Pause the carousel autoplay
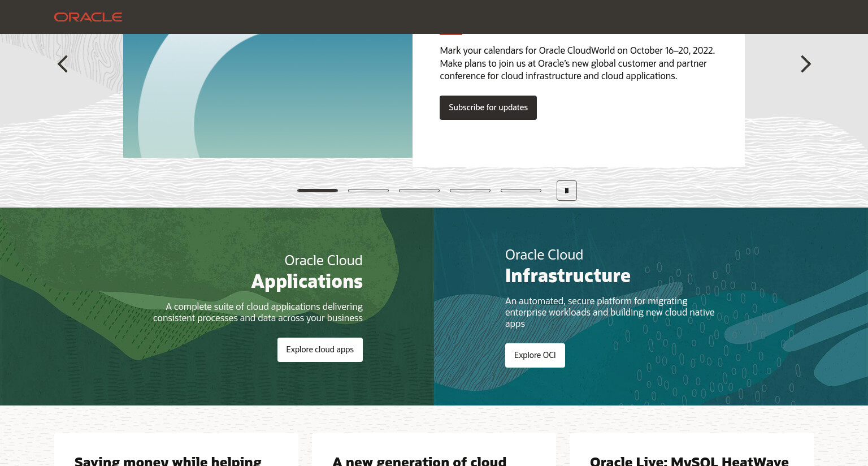Image resolution: width=868 pixels, height=466 pixels. coord(567,191)
